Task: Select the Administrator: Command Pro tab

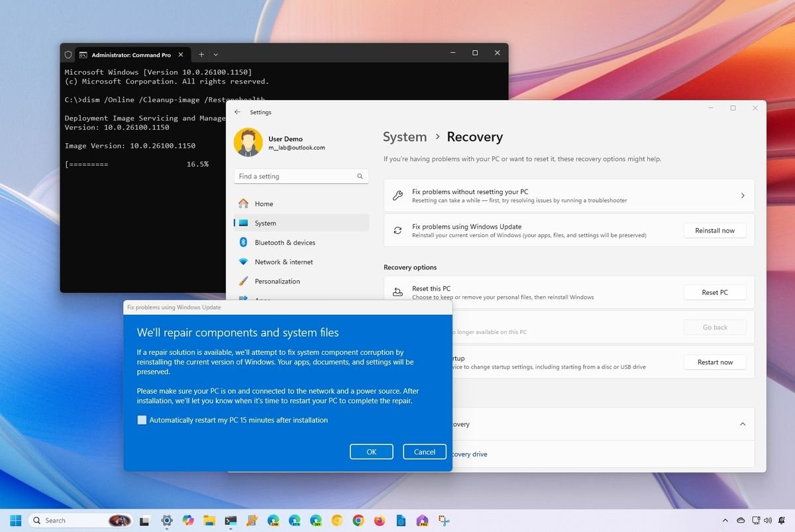Action: point(133,54)
